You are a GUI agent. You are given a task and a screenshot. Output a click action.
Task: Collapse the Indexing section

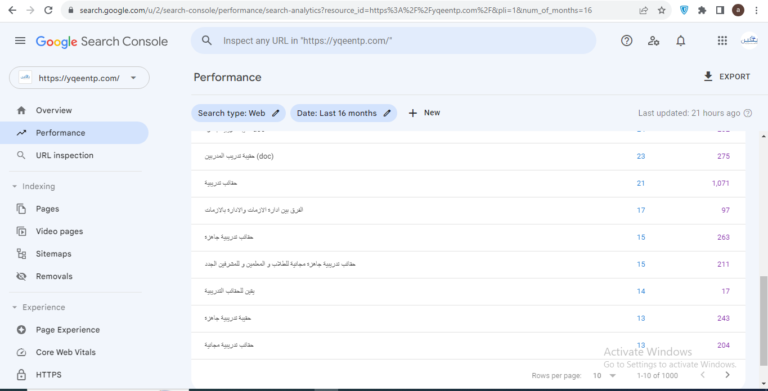(14, 186)
